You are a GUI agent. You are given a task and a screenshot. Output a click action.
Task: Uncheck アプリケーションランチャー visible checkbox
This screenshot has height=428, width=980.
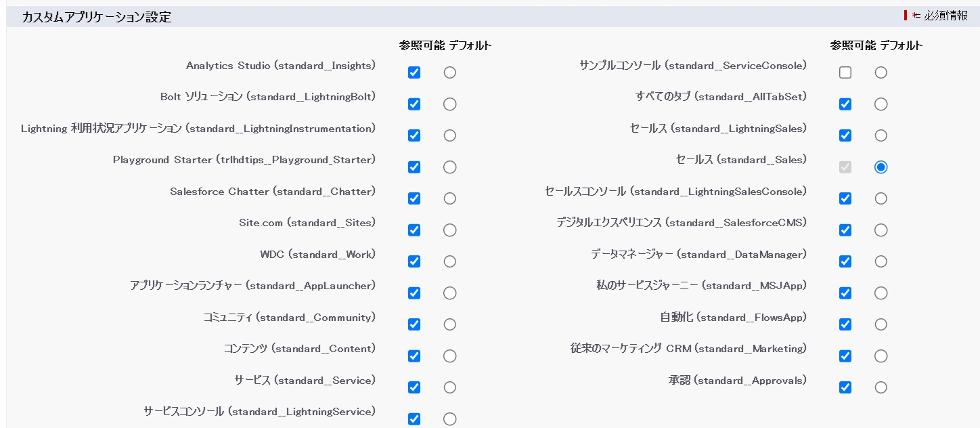414,293
